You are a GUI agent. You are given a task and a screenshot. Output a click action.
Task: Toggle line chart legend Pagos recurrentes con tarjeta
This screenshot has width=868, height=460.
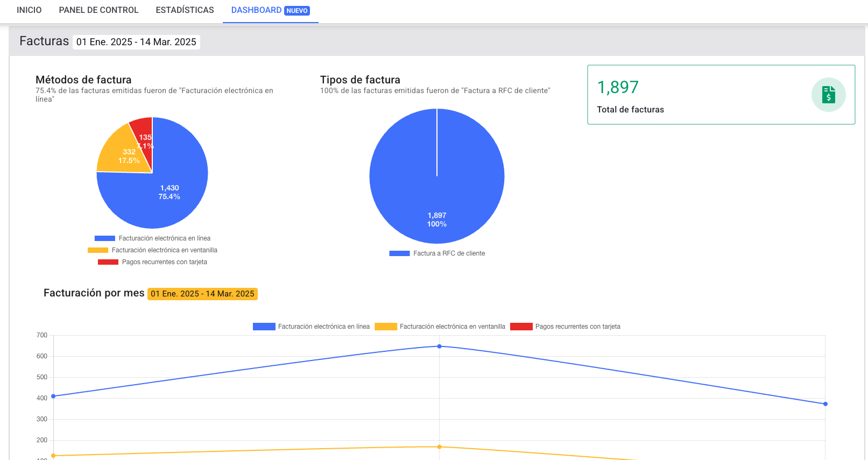[x=565, y=327]
